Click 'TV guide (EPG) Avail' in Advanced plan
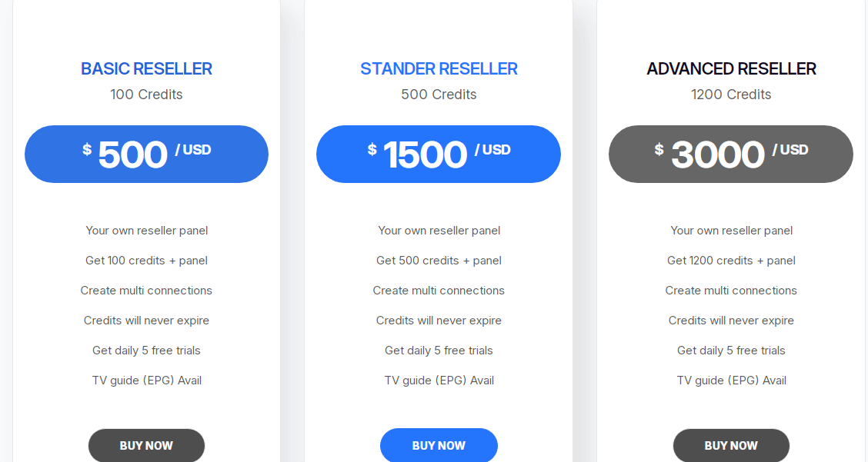The height and width of the screenshot is (462, 868). pyautogui.click(x=731, y=380)
